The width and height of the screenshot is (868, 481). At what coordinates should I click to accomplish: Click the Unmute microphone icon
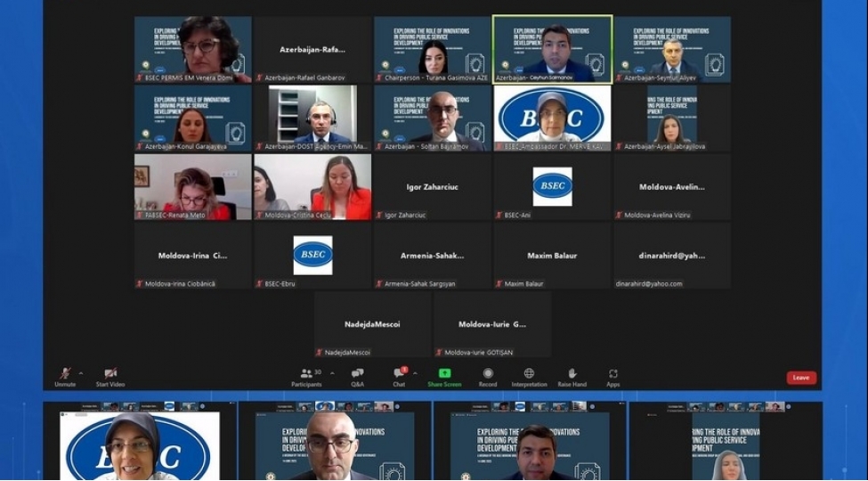pos(65,373)
